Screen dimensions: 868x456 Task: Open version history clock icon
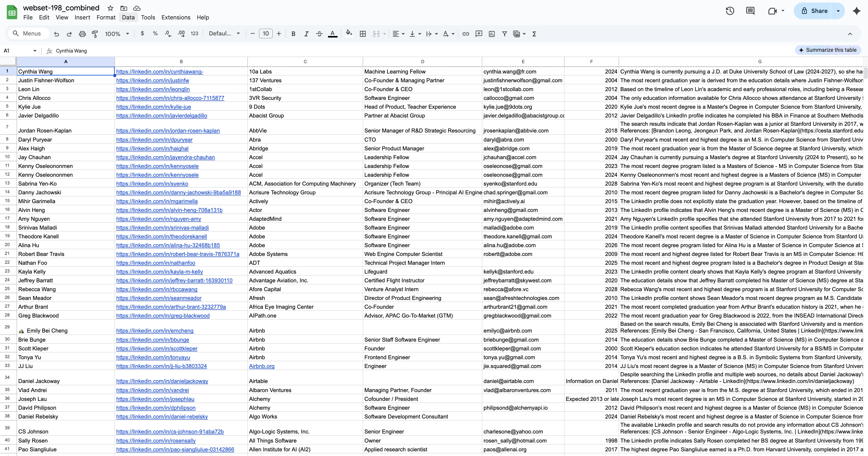click(730, 11)
